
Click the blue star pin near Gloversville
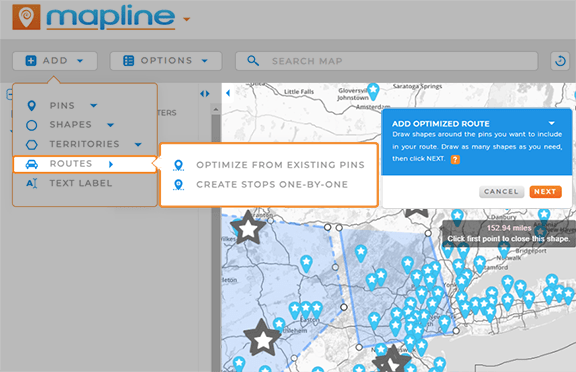pos(373,92)
